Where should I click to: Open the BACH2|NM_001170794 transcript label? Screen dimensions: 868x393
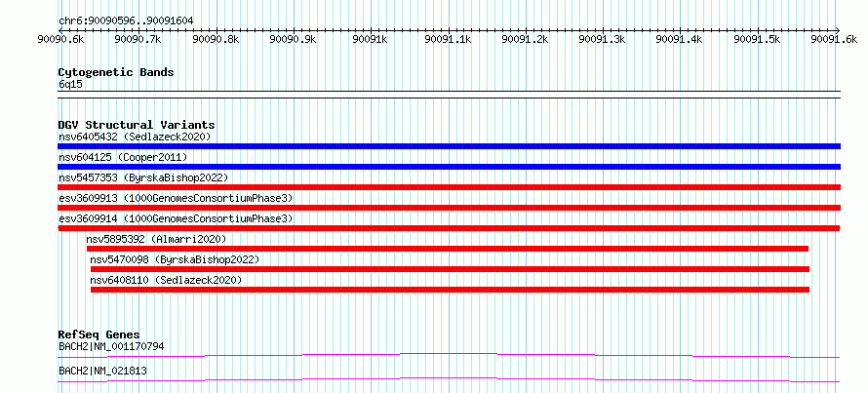pos(111,346)
